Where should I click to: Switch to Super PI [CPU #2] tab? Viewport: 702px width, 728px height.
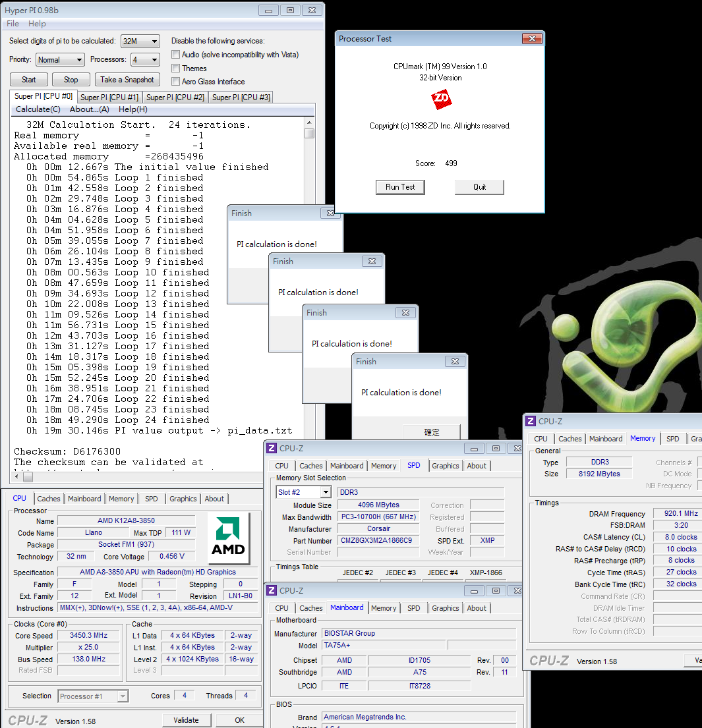point(175,97)
